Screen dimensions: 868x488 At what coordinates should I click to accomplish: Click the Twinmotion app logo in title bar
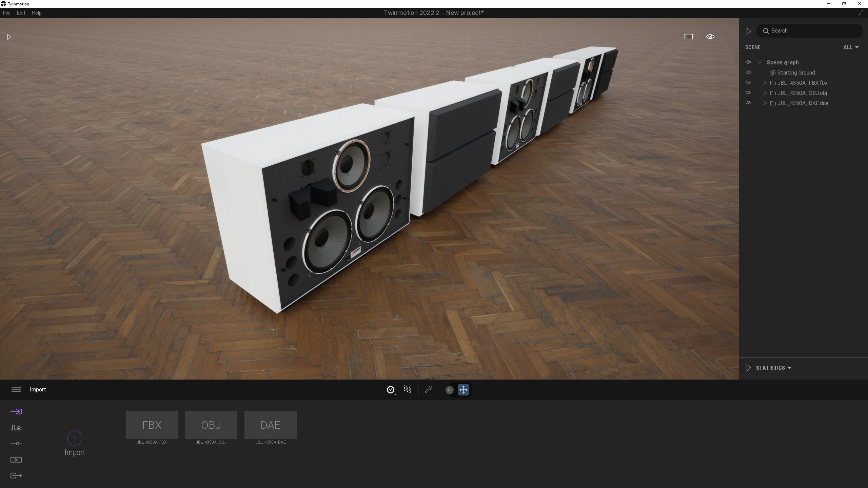click(x=3, y=4)
